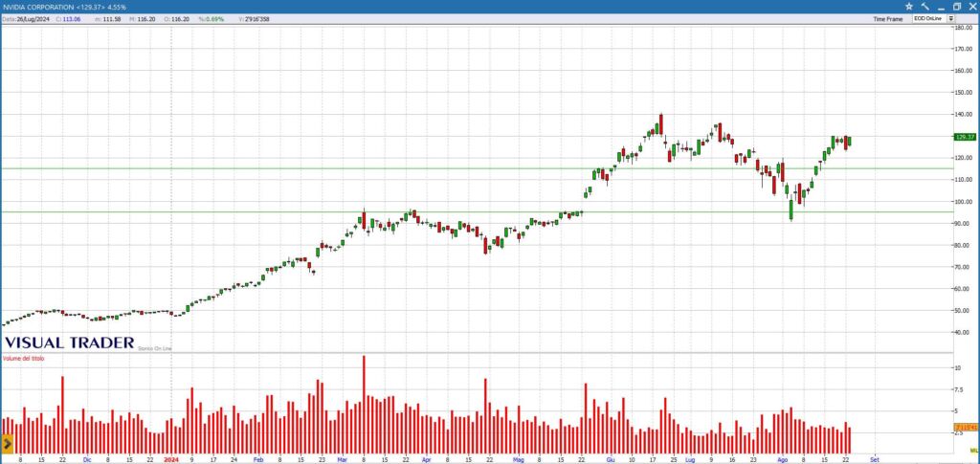Viewport: 980px width, 464px height.
Task: Click the orange volume value tag on right axis
Action: coord(965,427)
